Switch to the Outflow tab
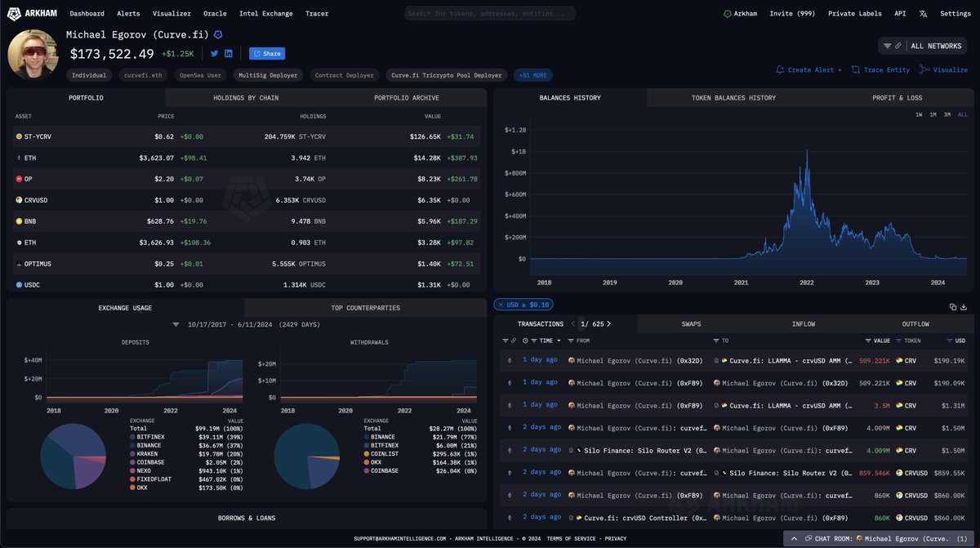This screenshot has width=980, height=548. [x=915, y=324]
